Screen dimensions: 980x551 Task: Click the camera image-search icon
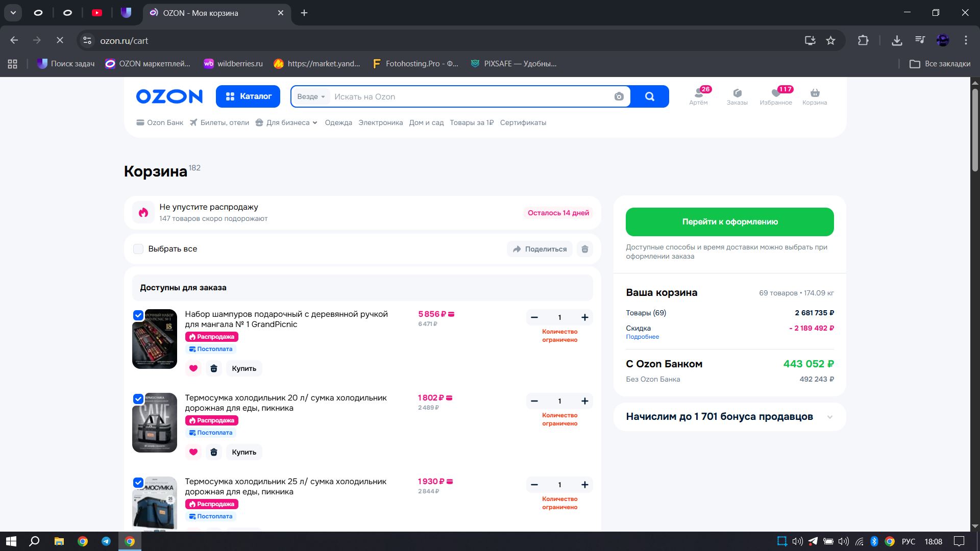619,96
